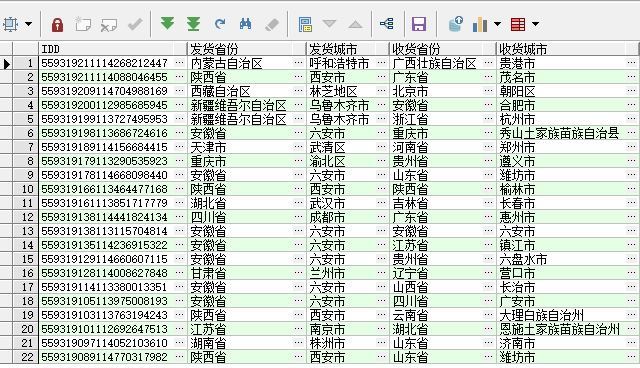640x368 pixels.
Task: Save the result set with floppy icon
Action: pyautogui.click(x=419, y=24)
